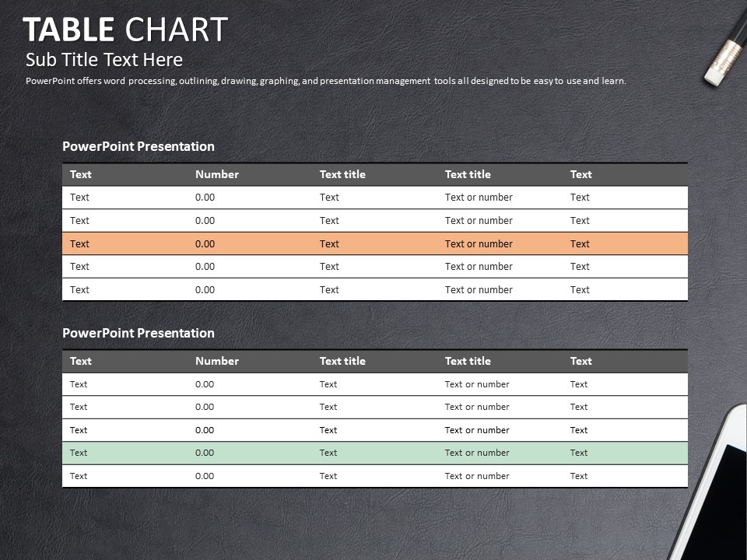Click "Text or number" in the orange highlighted row
Image resolution: width=747 pixels, height=560 pixels.
[479, 243]
